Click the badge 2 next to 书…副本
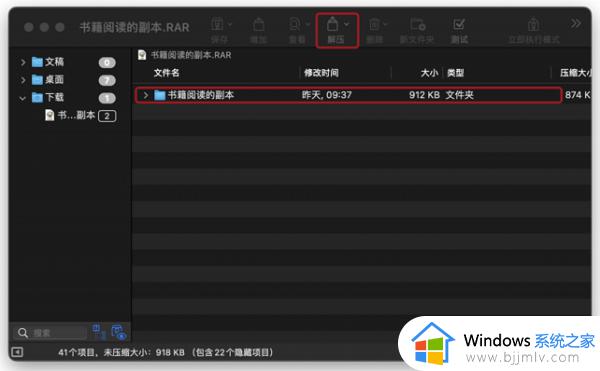This screenshot has height=371, width=600. pos(107,116)
